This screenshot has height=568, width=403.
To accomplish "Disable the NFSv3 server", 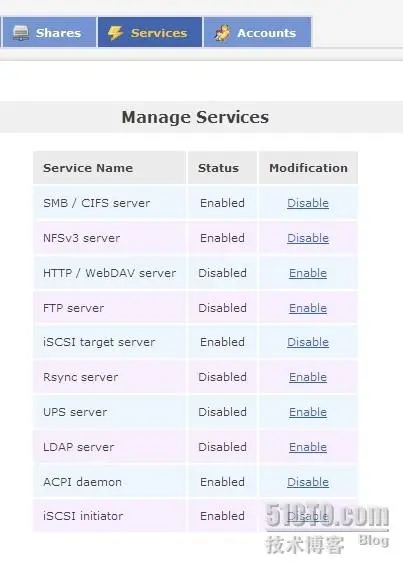I will 308,238.
